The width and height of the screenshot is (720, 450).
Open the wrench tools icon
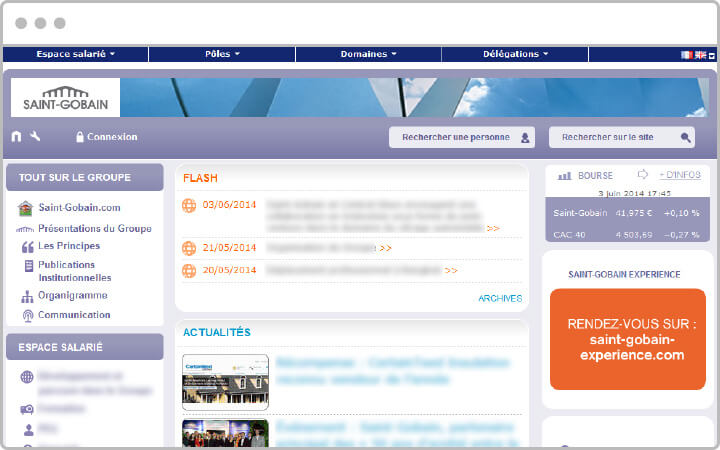[35, 136]
